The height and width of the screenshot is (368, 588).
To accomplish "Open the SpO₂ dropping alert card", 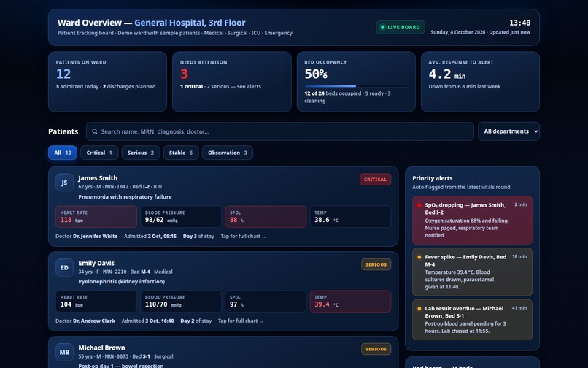I will 472,220.
